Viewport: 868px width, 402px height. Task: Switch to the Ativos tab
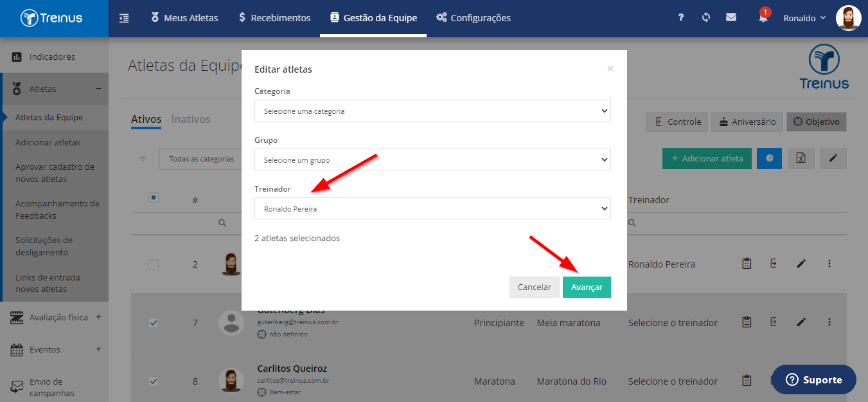[146, 119]
